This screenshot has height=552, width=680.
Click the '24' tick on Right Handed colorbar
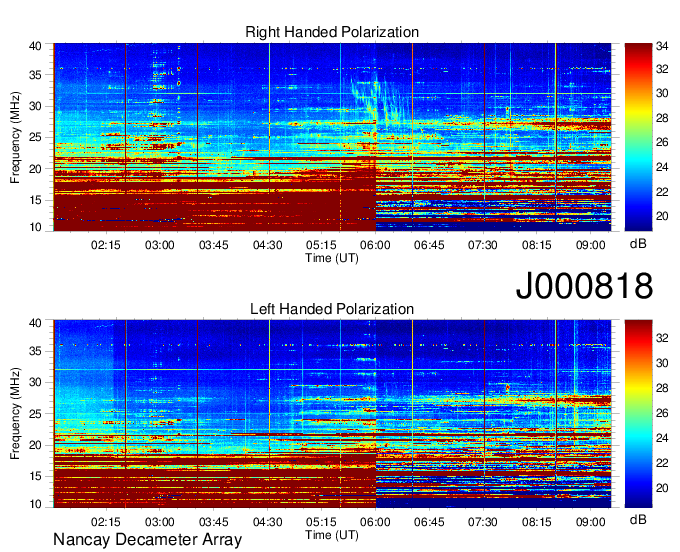(x=662, y=167)
